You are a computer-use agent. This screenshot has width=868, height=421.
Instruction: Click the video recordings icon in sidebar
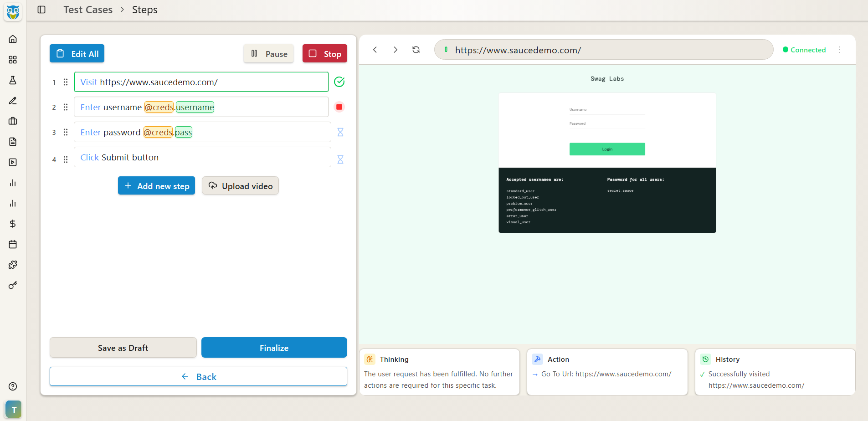pos(13,162)
